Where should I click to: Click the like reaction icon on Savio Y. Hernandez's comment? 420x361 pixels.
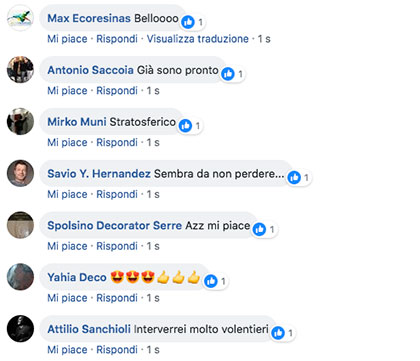tap(294, 177)
